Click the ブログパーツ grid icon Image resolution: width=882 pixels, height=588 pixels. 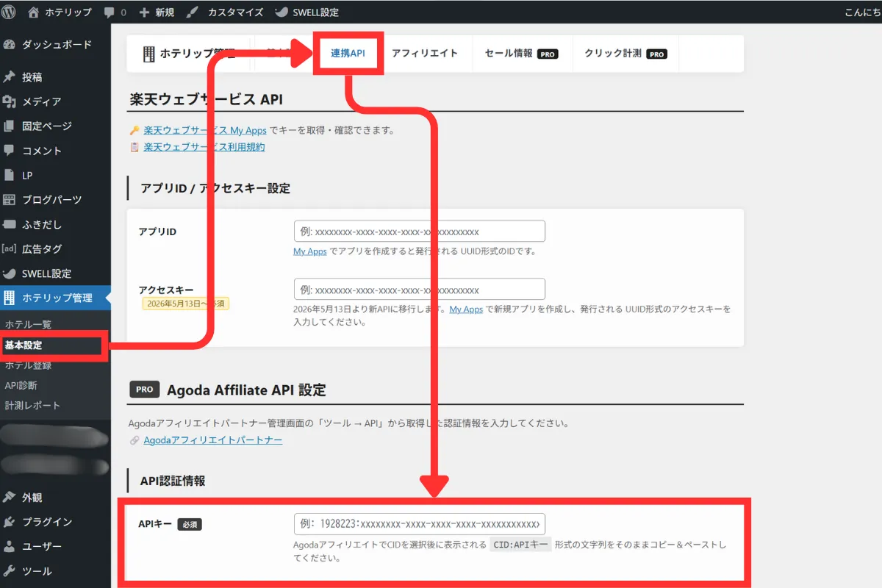[10, 199]
